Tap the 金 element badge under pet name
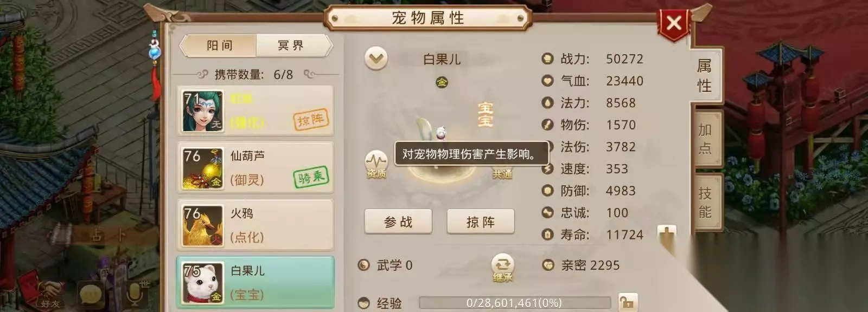 click(x=442, y=82)
